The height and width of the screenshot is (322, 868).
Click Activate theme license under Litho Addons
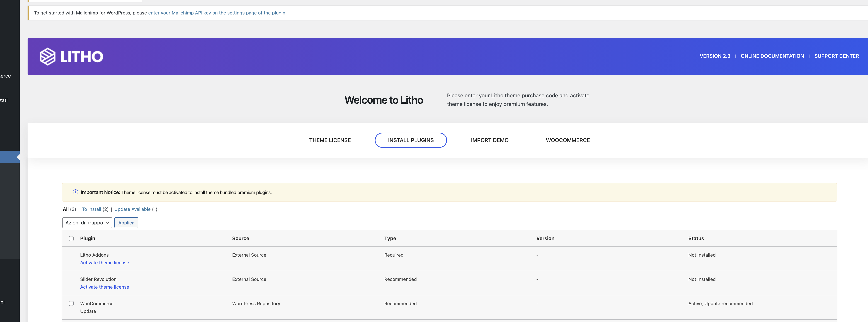(x=105, y=263)
